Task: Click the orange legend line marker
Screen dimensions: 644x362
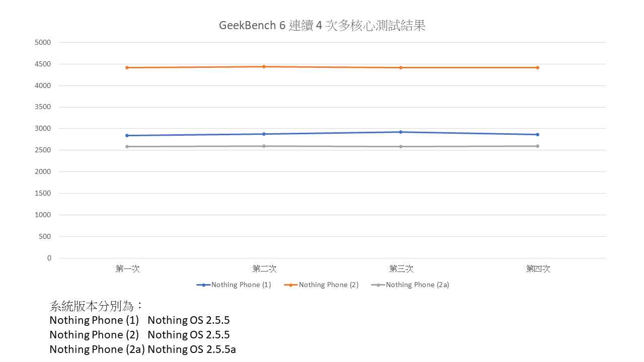Action: pos(291,285)
